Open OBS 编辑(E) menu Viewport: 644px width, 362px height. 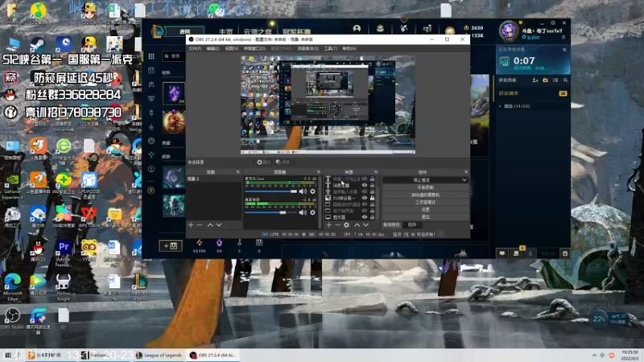click(x=213, y=48)
